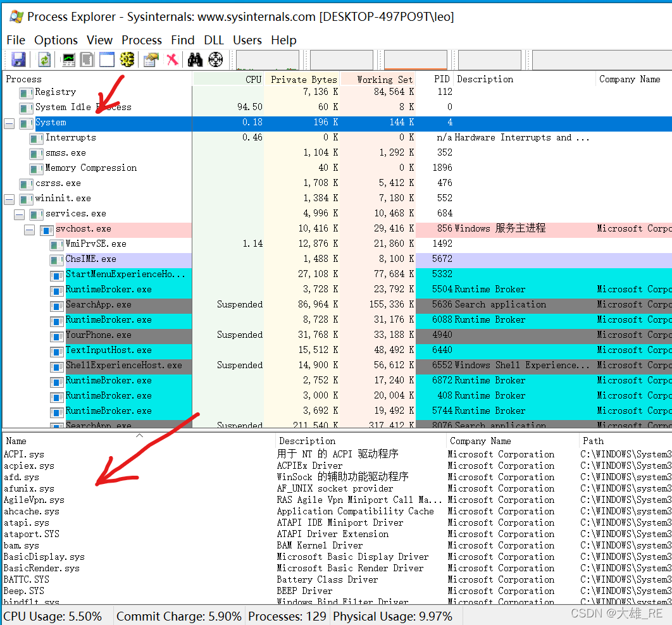Click the YourPhone.exe process icon
The image size is (672, 625).
[57, 337]
